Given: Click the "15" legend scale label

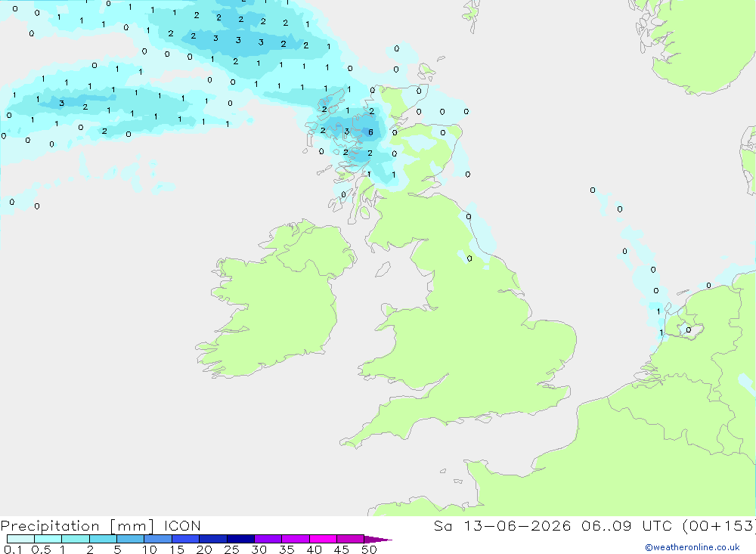Looking at the screenshot, I should (176, 549).
